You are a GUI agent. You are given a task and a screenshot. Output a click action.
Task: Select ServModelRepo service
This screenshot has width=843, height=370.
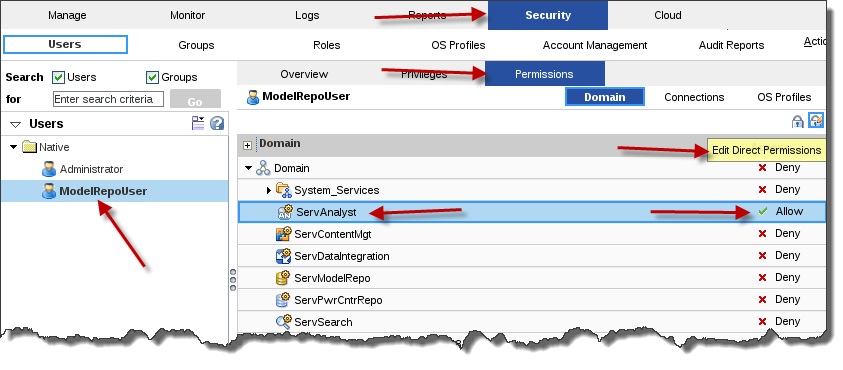point(332,278)
